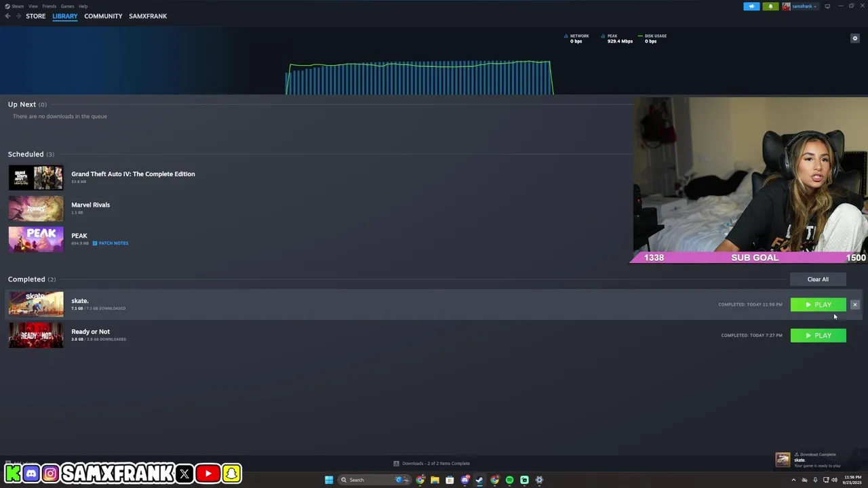Open Spotify from the taskbar

tap(509, 480)
